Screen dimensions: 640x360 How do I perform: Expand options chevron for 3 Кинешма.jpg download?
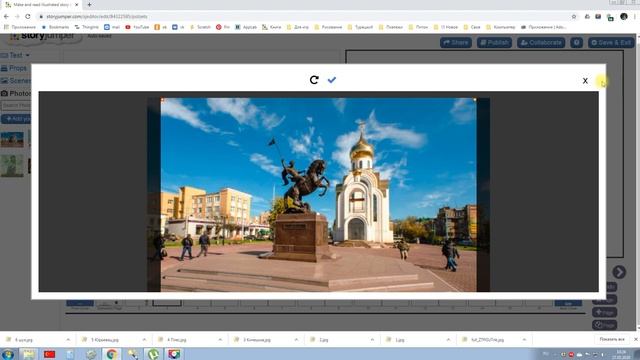[x=296, y=340]
